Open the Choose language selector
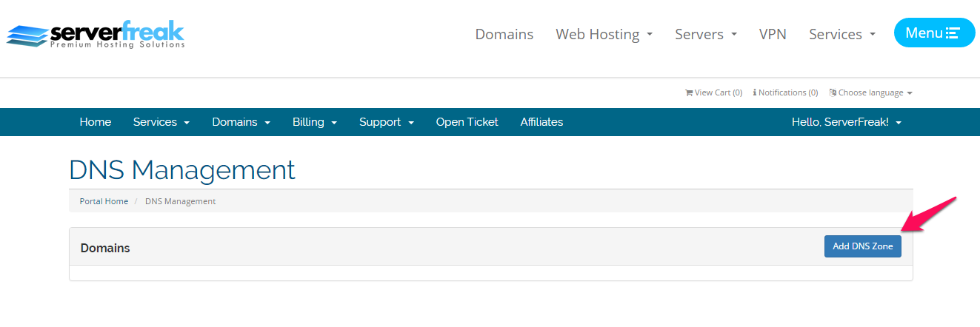Image resolution: width=980 pixels, height=327 pixels. click(x=870, y=92)
